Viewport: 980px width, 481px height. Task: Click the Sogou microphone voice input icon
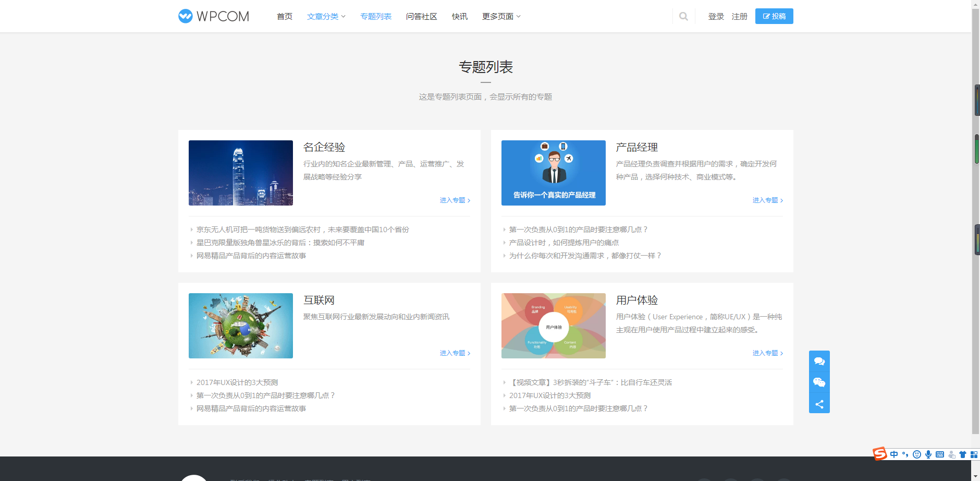(928, 454)
